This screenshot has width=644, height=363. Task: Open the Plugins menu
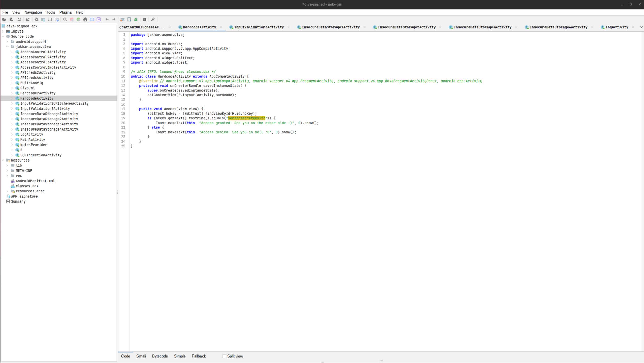point(66,12)
